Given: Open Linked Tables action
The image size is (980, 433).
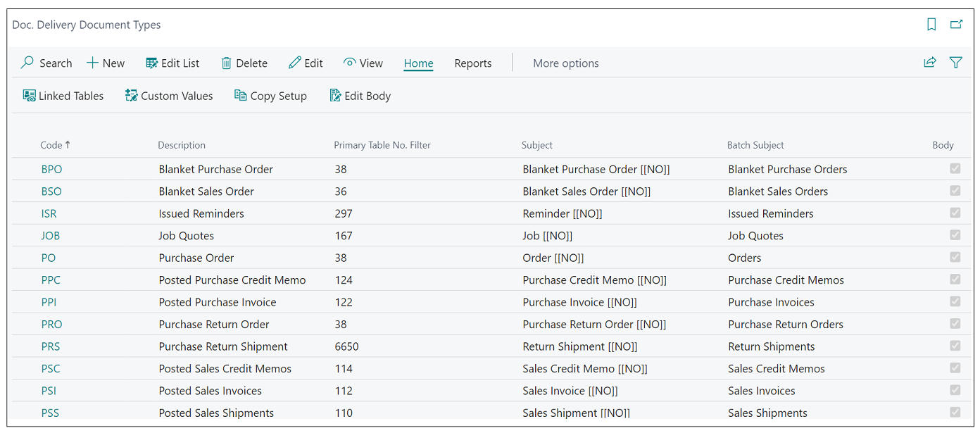Looking at the screenshot, I should coord(63,96).
